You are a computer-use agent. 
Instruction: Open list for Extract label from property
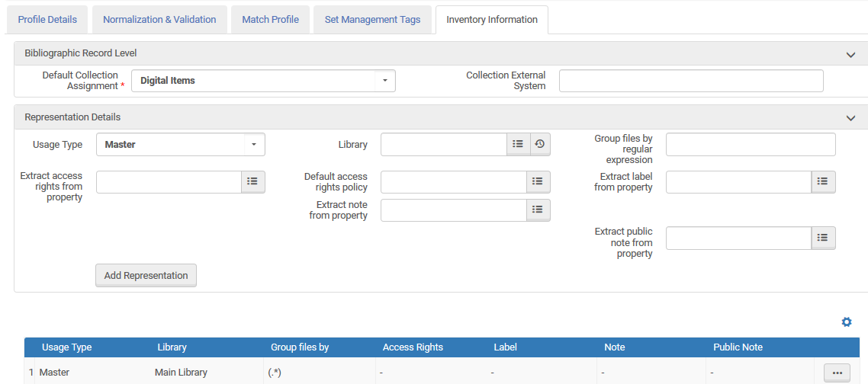[x=822, y=181]
